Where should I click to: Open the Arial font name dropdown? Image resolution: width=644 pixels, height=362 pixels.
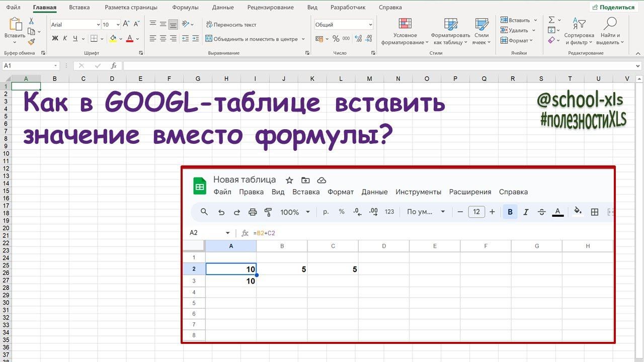pos(98,25)
